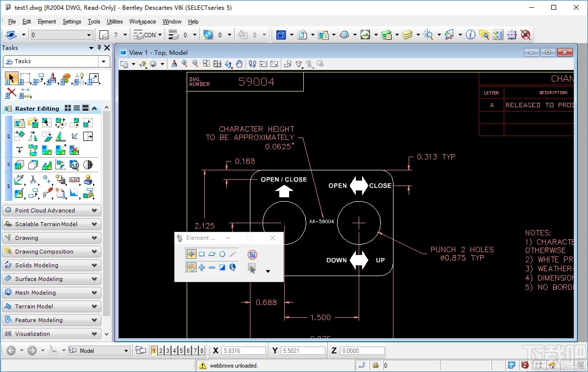Click the Zoom In magnifier in View 1 toolbar

tap(185, 64)
